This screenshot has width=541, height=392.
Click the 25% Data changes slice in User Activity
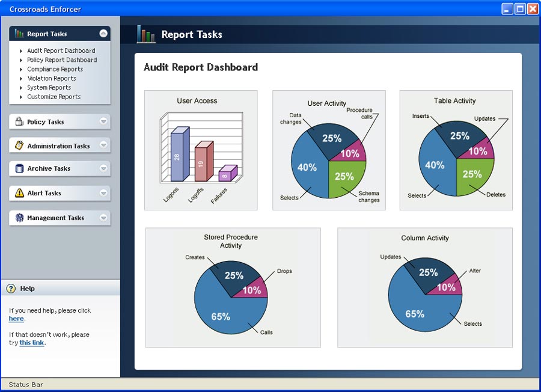332,138
